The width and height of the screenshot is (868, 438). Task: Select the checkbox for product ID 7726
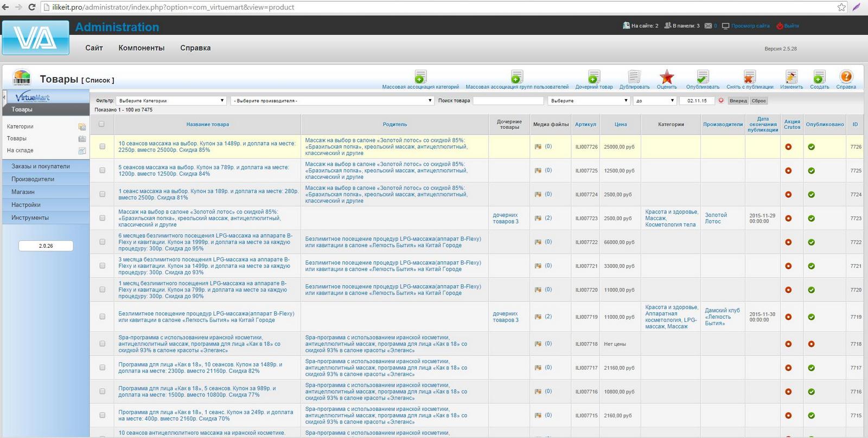(102, 146)
